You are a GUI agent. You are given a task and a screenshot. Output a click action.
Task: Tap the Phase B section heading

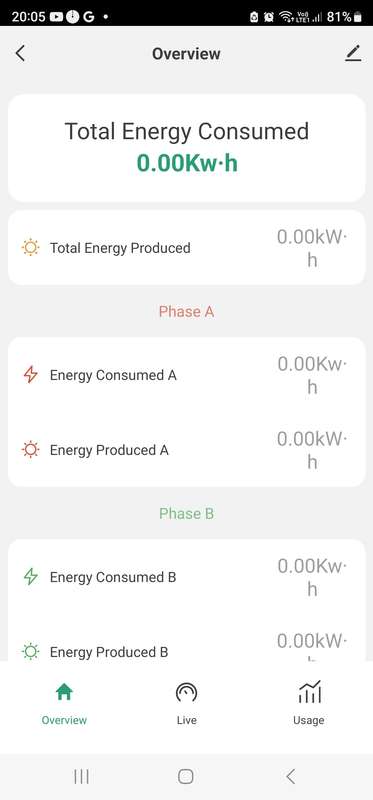pos(186,513)
